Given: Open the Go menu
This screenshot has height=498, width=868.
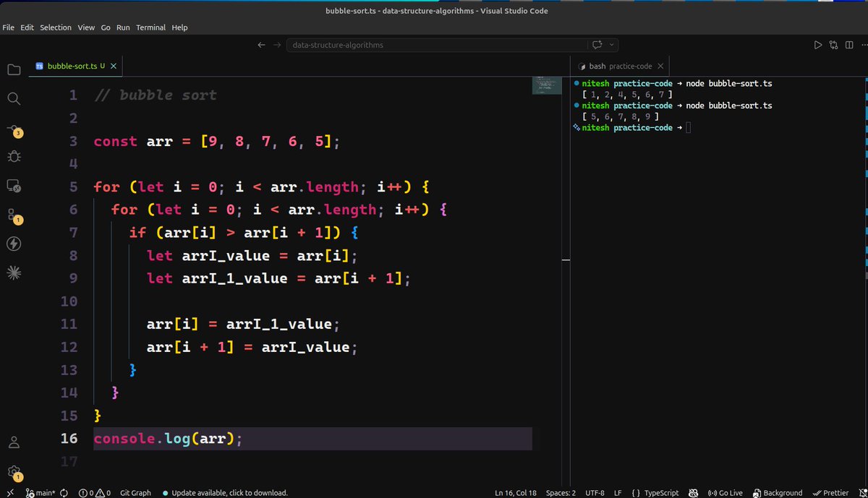Looking at the screenshot, I should tap(106, 27).
